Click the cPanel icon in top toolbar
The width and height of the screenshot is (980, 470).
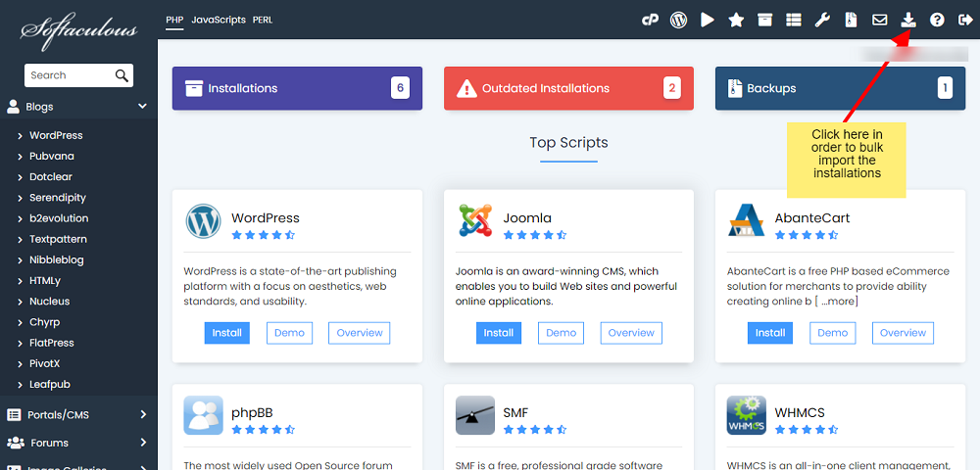(649, 20)
